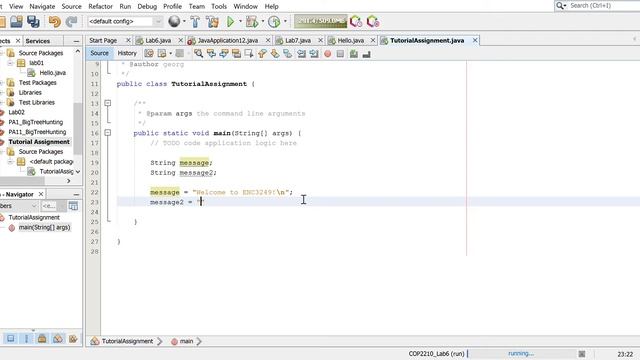Click the globe browser icon in toolbar
This screenshot has height=360, width=640.
[174, 21]
